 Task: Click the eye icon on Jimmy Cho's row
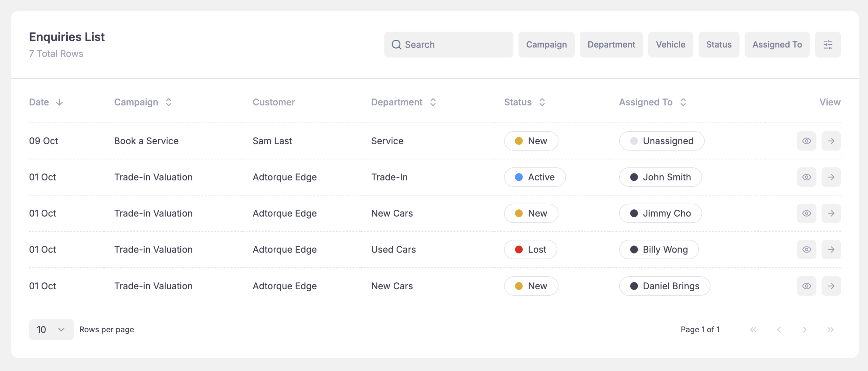[807, 213]
